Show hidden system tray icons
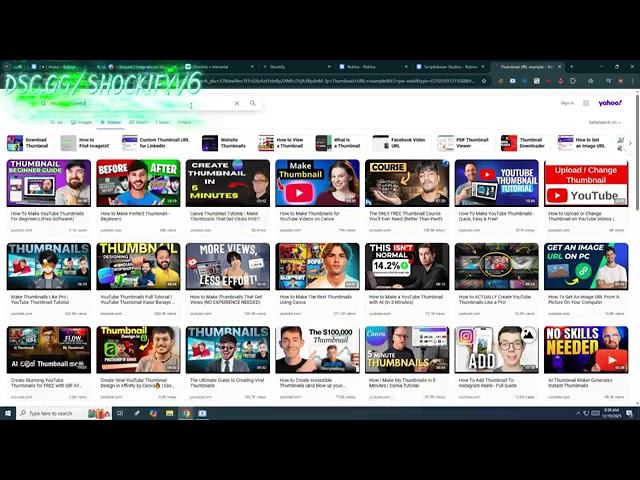This screenshot has width=640, height=480. [x=578, y=413]
